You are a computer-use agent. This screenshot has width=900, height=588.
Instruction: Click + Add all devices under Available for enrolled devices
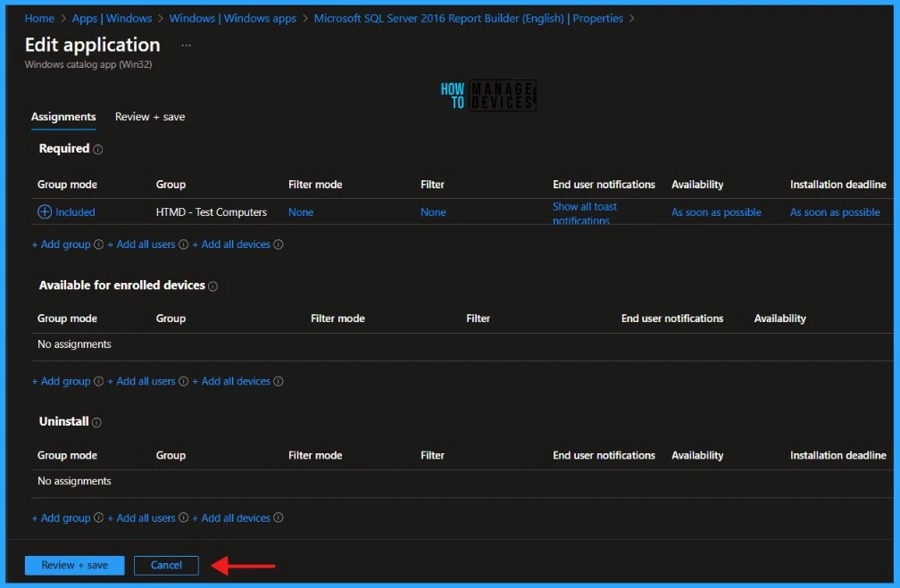(x=230, y=381)
